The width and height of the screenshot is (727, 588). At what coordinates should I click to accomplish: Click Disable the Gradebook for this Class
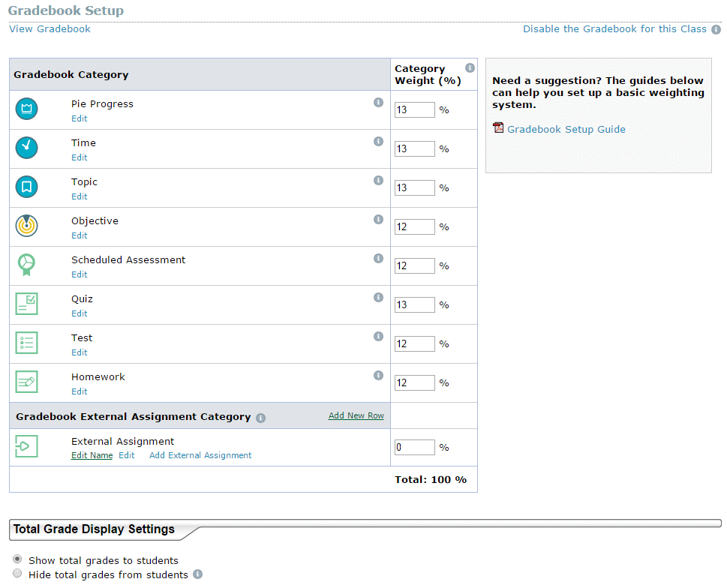(x=614, y=28)
